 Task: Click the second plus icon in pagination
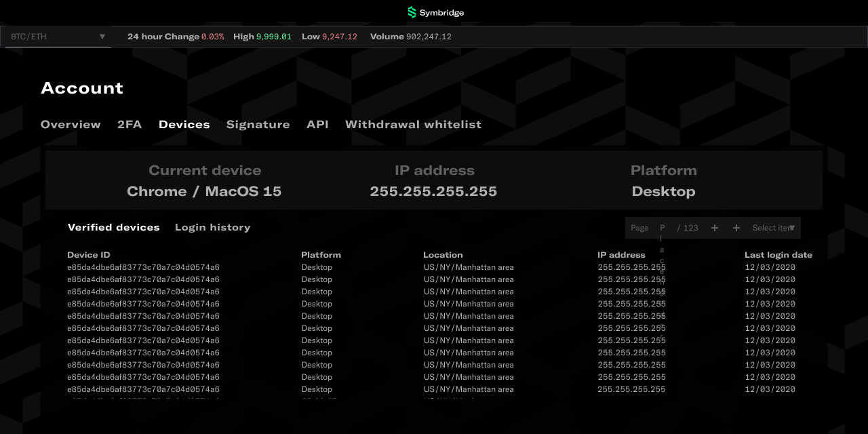pos(736,228)
